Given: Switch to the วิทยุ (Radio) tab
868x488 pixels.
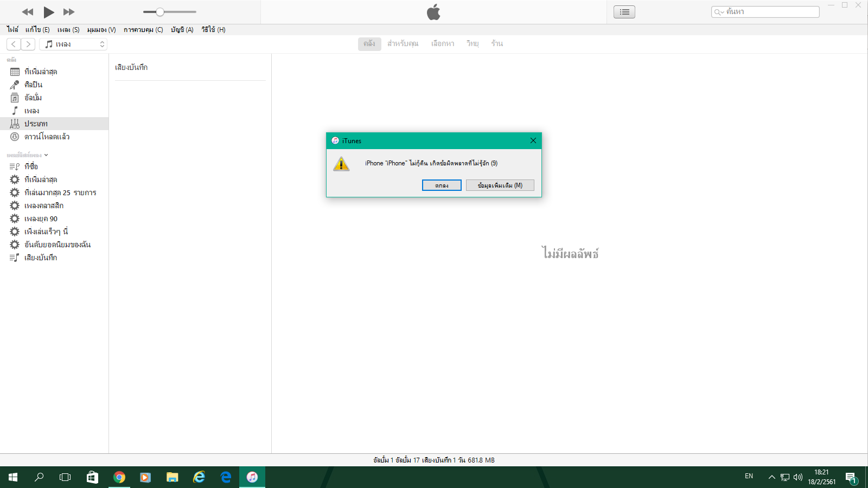Looking at the screenshot, I should point(473,44).
